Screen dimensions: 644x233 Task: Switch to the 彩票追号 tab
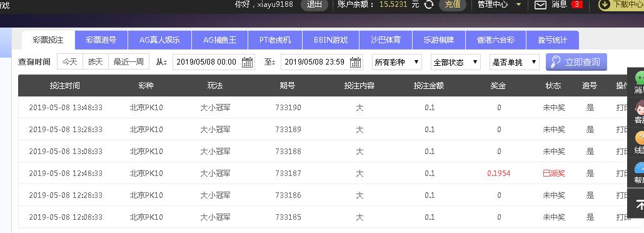tap(101, 40)
